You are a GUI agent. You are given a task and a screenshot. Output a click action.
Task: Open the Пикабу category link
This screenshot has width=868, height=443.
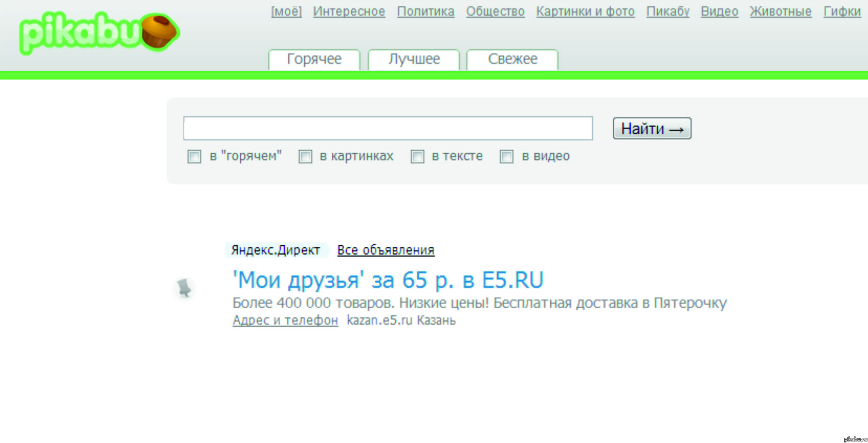coord(668,11)
